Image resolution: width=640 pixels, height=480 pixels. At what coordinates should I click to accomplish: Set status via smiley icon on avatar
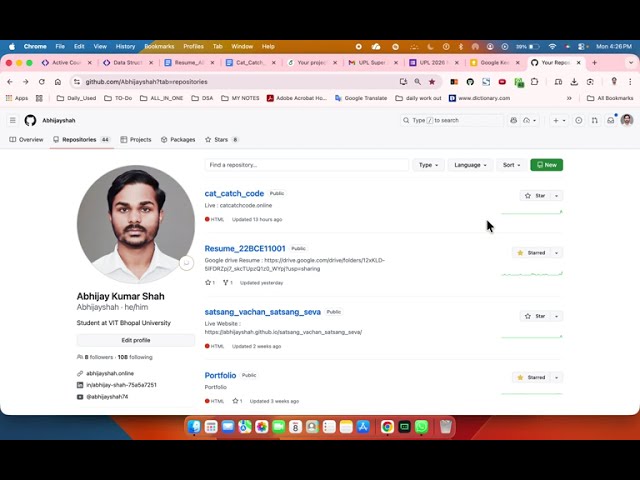[x=185, y=263]
